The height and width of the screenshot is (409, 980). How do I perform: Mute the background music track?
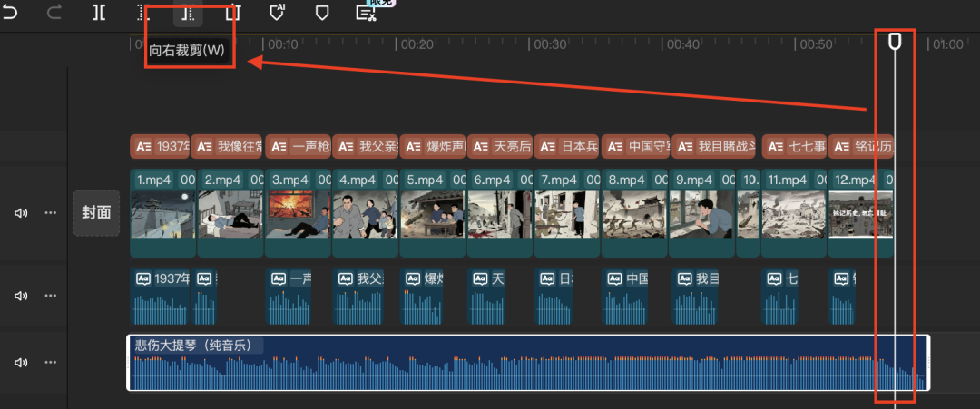click(x=21, y=363)
